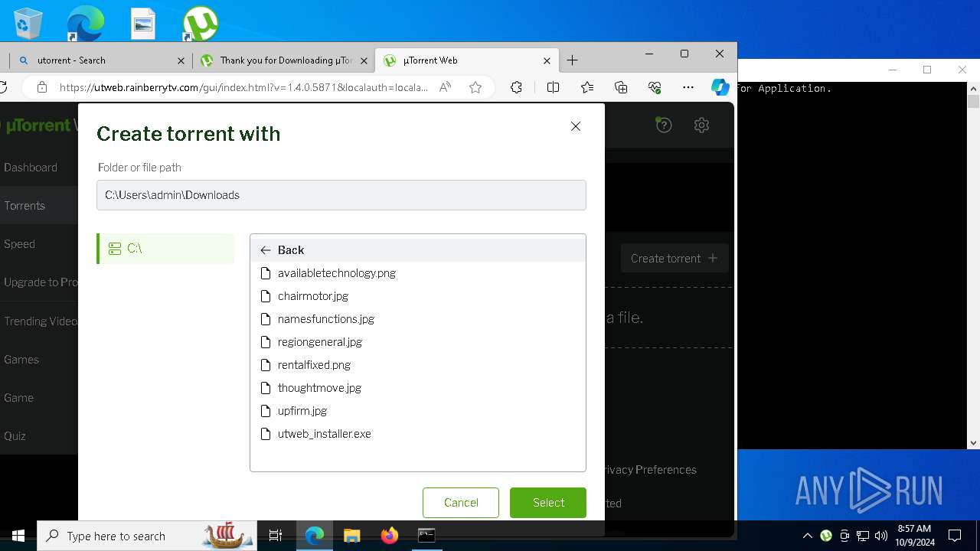Close the Create torrent dialog
The image size is (980, 551).
click(x=576, y=126)
